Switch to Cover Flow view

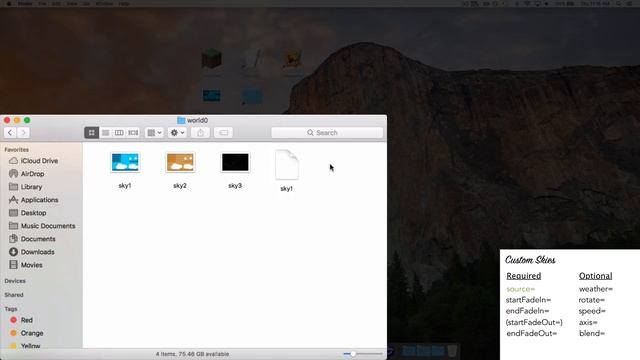click(133, 133)
